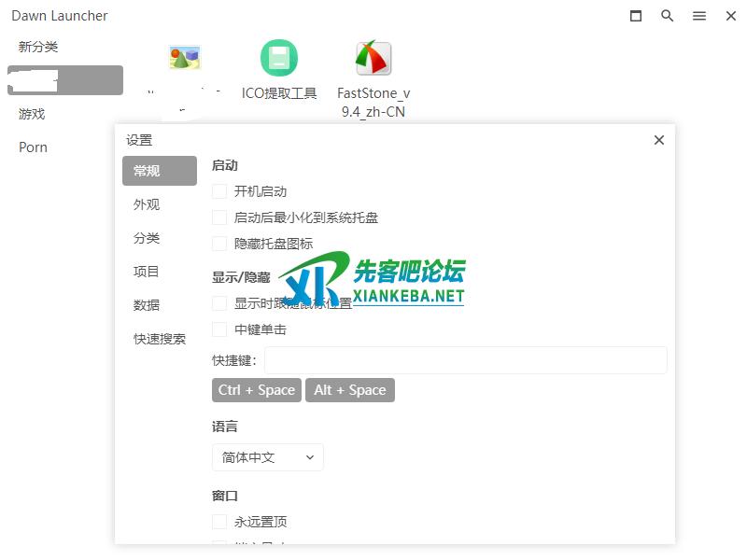The width and height of the screenshot is (747, 560).
Task: Enable the 开机启动 checkbox
Action: (x=219, y=191)
